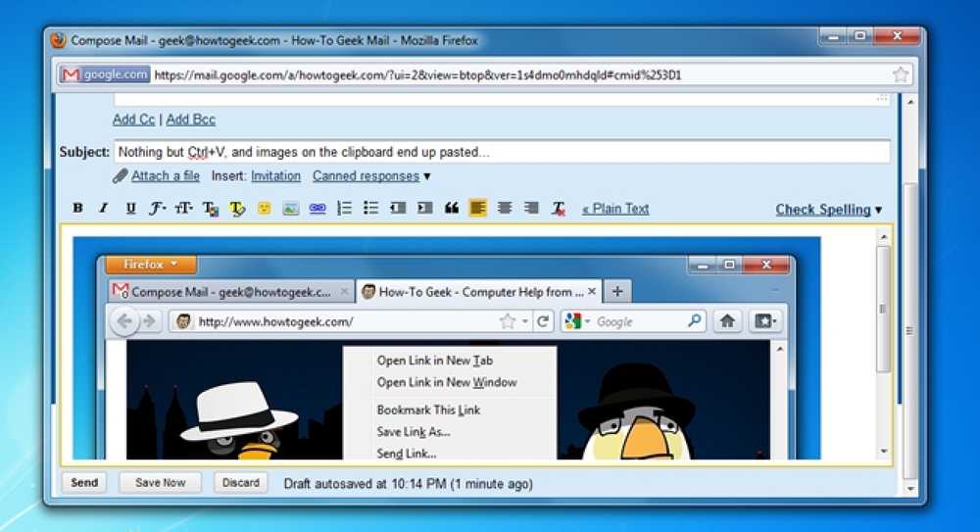This screenshot has height=532, width=980.
Task: Toggle italic formatting in compose toolbar
Action: click(x=104, y=208)
